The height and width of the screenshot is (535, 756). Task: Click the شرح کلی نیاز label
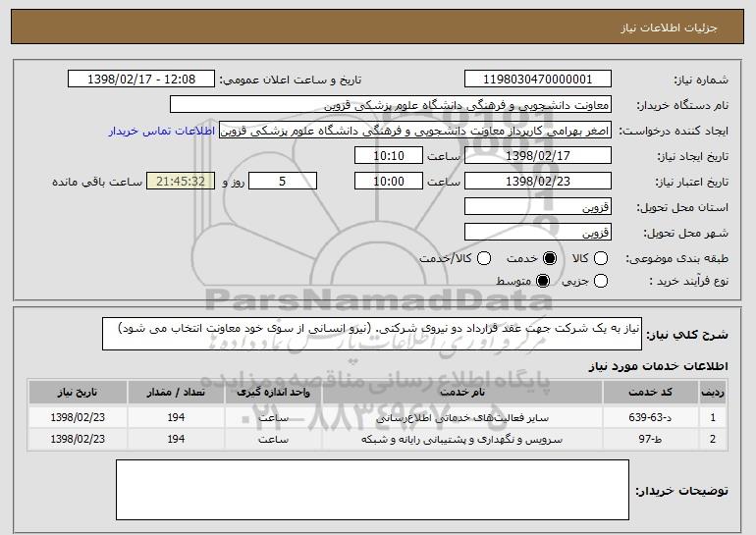coord(687,335)
